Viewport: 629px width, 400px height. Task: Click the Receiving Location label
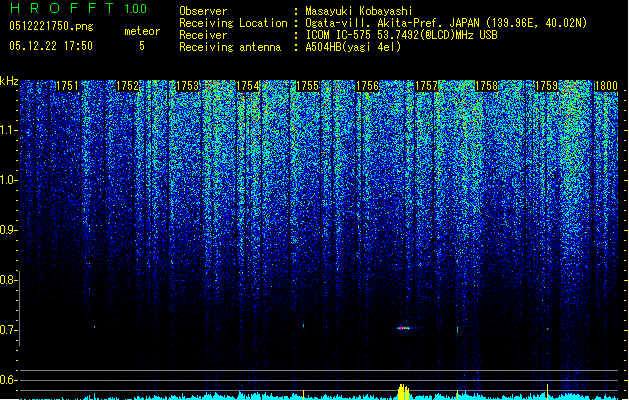233,23
